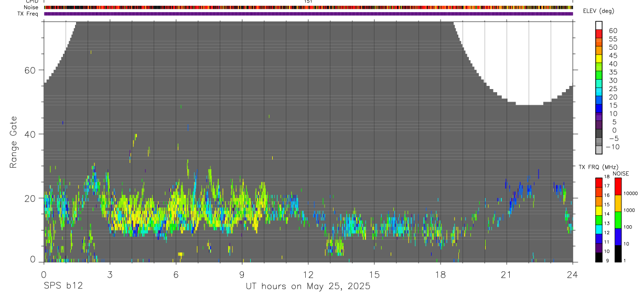Click the black 9 MHz TX frequency swatch

pos(599,257)
